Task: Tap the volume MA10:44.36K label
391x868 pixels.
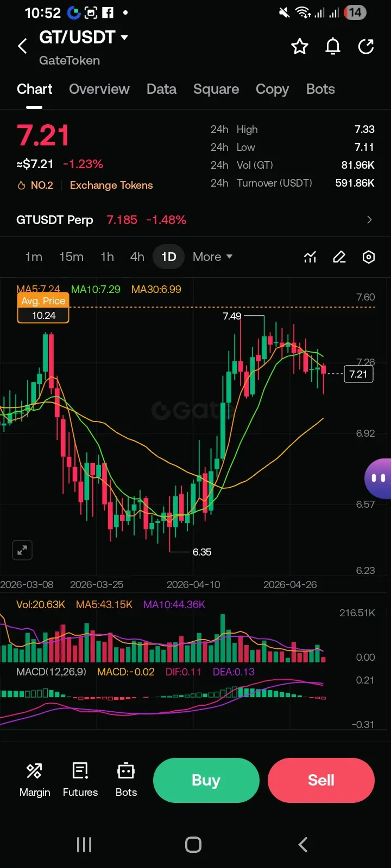Action: click(x=174, y=604)
